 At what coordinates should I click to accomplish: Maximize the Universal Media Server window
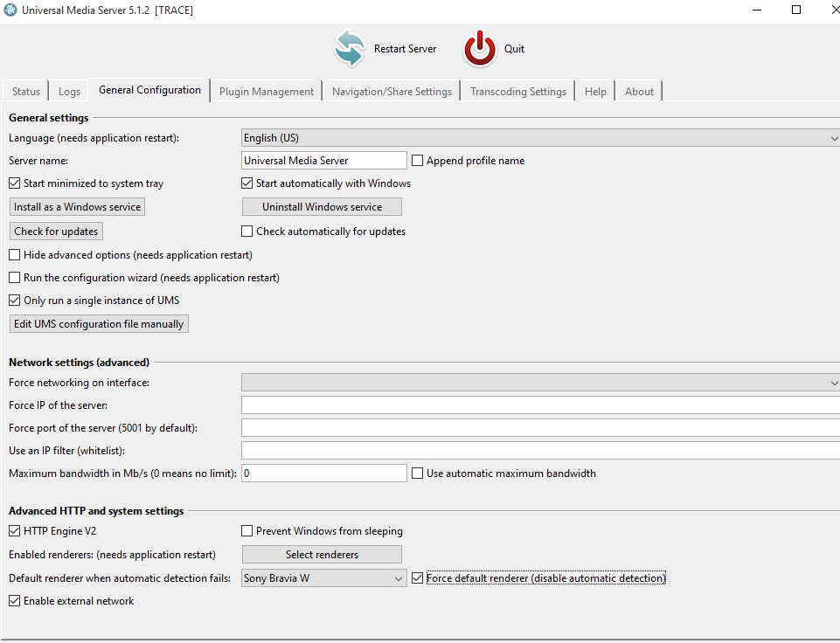[x=796, y=10]
